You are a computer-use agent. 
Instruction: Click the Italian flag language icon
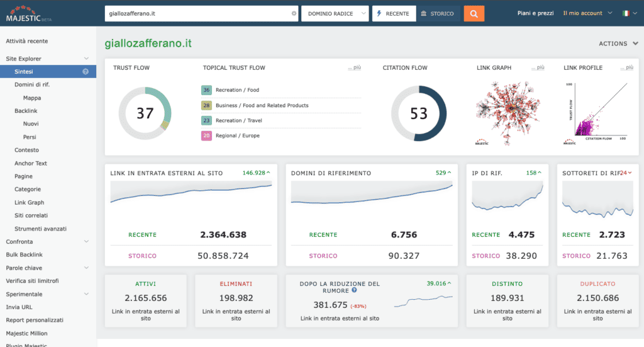(x=626, y=13)
